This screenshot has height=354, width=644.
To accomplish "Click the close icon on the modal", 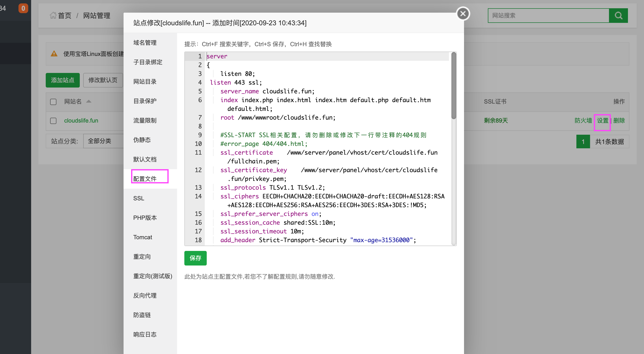I will [x=462, y=13].
